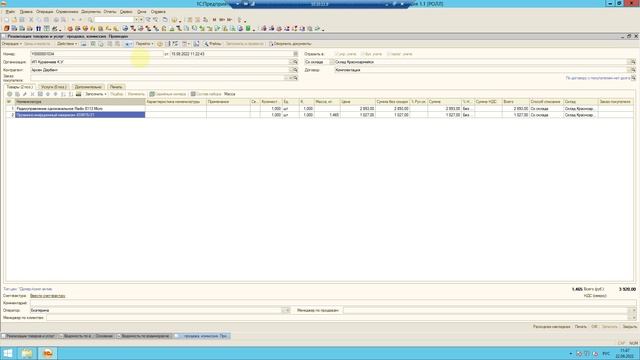Click the Print icon in main toolbar

point(56,20)
